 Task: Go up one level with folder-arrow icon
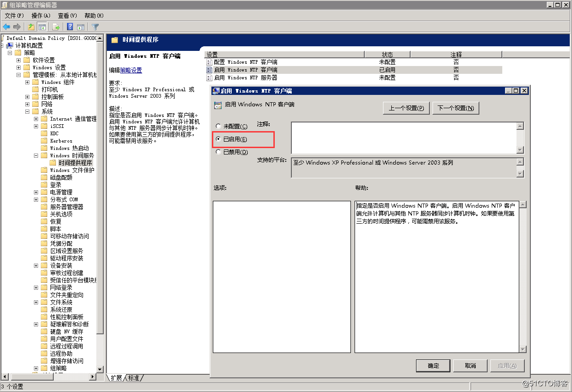(31, 27)
